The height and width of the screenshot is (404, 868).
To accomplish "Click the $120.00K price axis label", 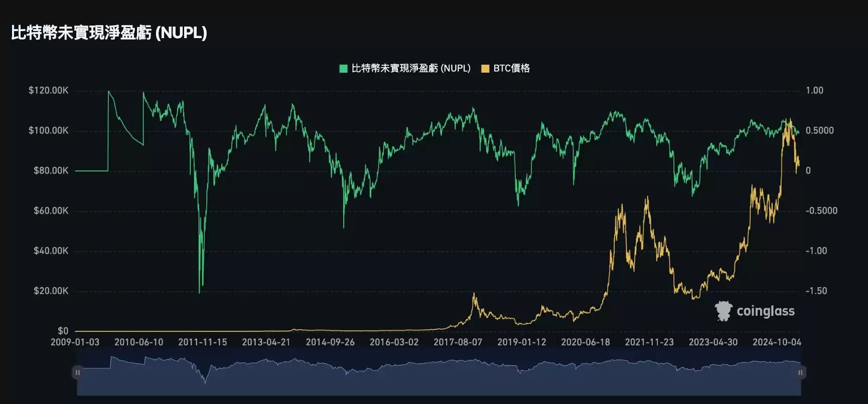I will click(x=48, y=91).
